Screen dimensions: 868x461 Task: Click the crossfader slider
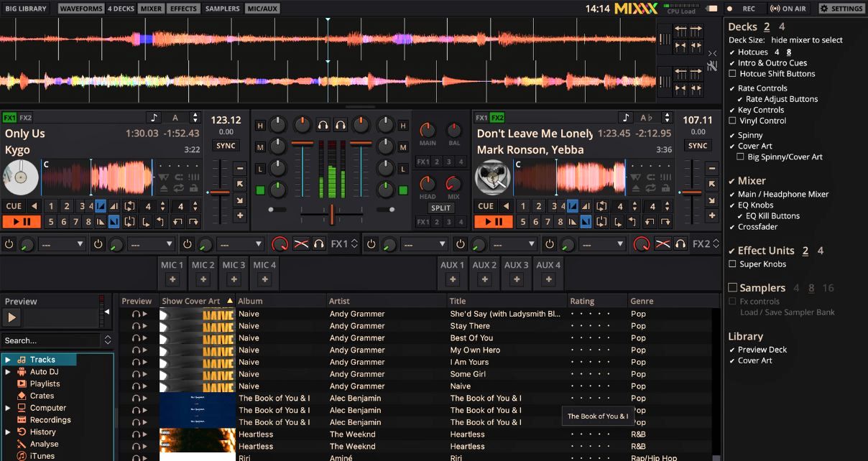tap(331, 211)
